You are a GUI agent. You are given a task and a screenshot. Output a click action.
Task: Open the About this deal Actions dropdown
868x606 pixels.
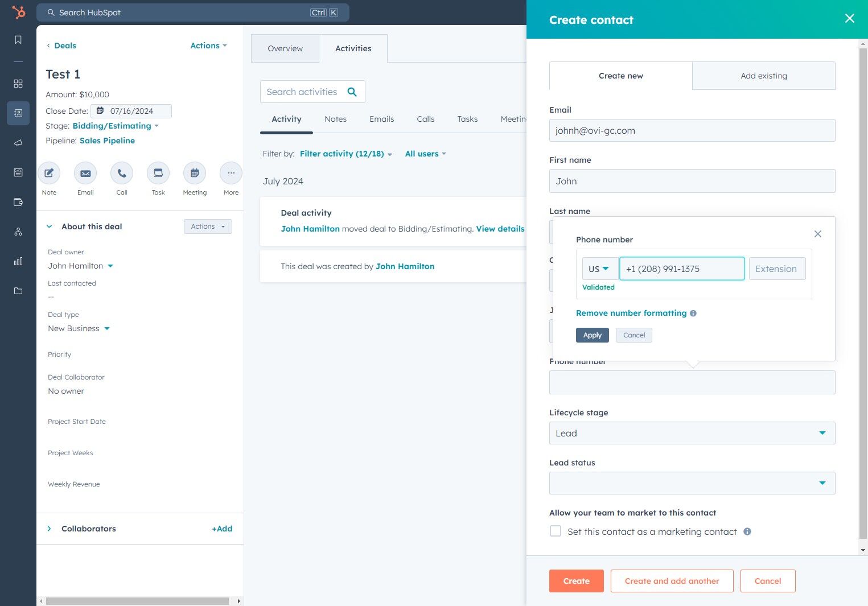(208, 226)
